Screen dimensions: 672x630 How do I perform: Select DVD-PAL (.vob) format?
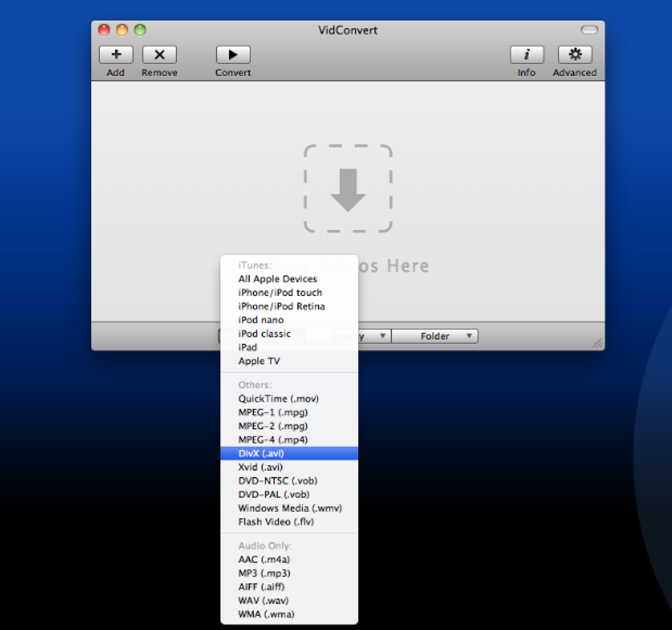289,494
